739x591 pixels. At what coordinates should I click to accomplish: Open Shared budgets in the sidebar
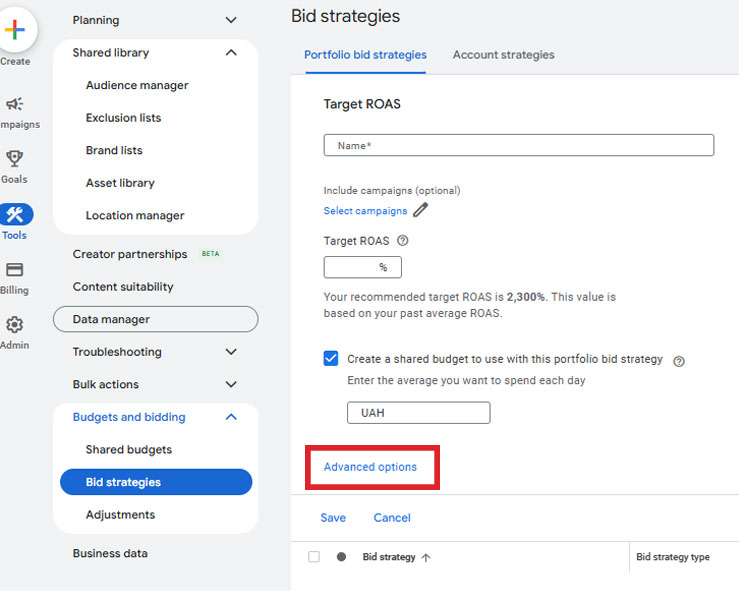coord(129,450)
